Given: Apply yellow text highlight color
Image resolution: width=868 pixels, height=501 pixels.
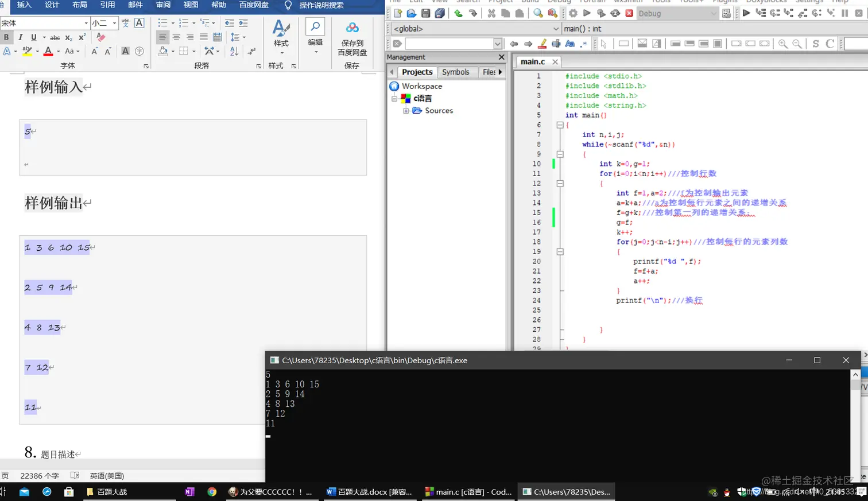Looking at the screenshot, I should 27,52.
